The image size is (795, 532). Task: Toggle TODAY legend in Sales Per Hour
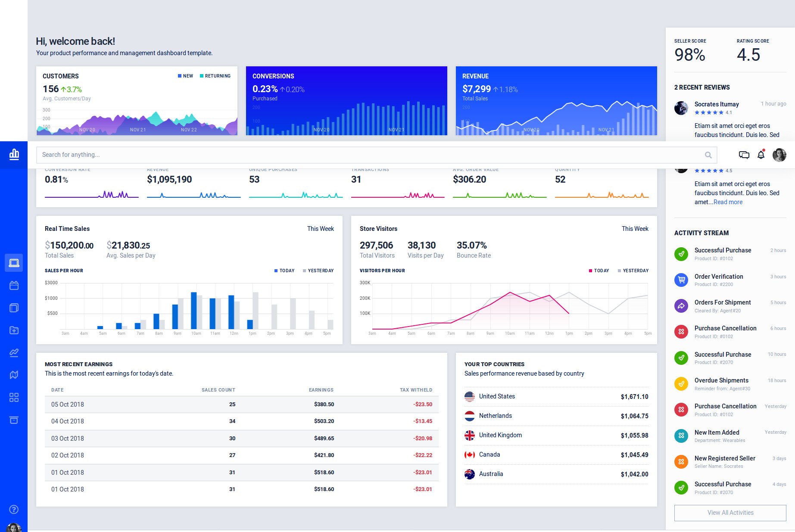(x=284, y=271)
